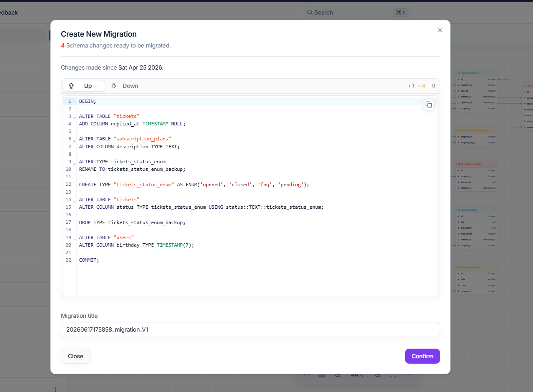Click the 'Migration title' label
533x392 pixels.
[79, 316]
